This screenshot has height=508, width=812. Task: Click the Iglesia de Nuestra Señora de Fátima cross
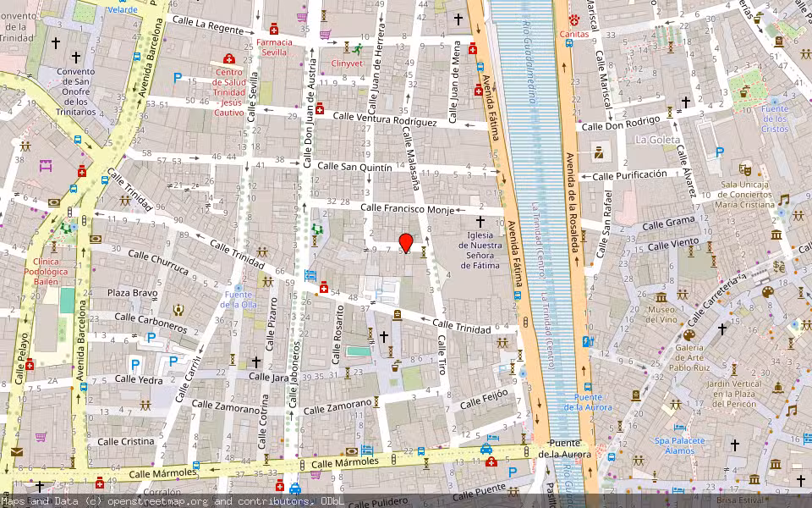pos(480,222)
